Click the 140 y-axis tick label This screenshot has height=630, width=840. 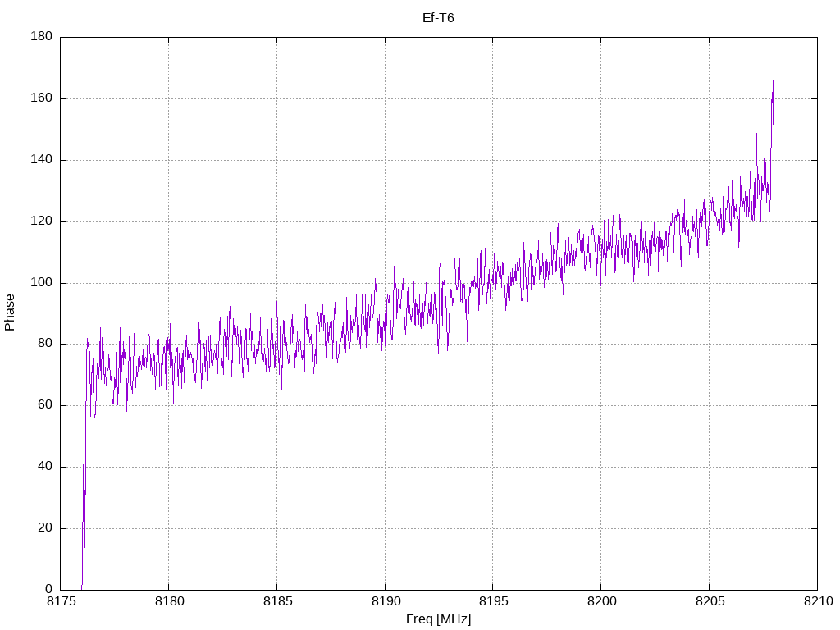tap(42, 160)
